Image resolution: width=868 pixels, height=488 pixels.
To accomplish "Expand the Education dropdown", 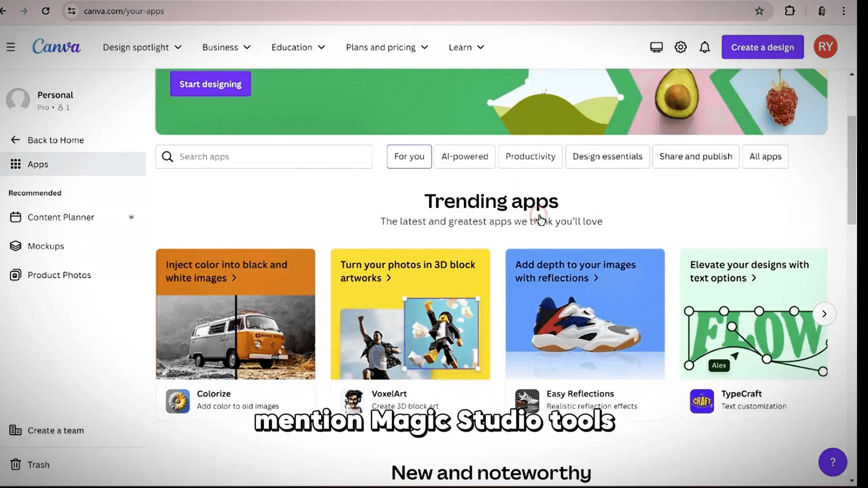I will click(298, 47).
